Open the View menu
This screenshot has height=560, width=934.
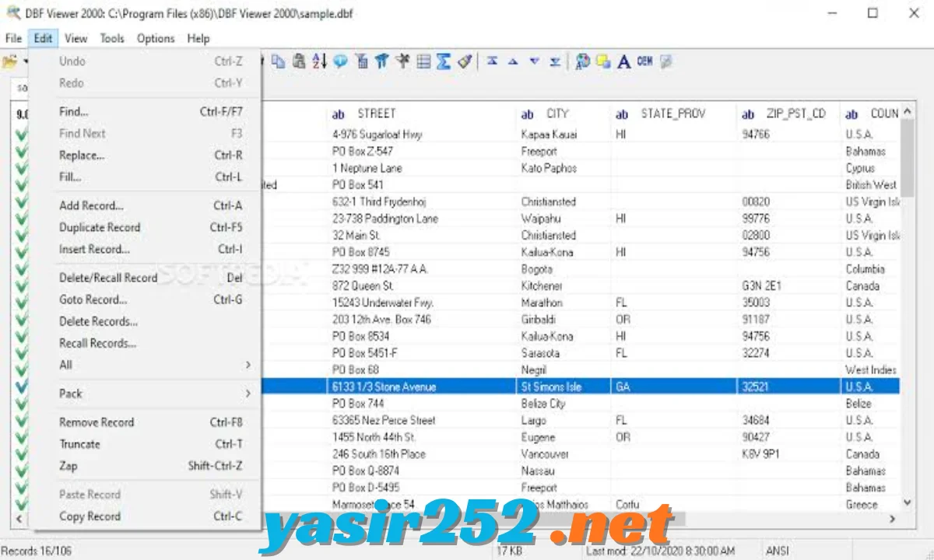75,38
